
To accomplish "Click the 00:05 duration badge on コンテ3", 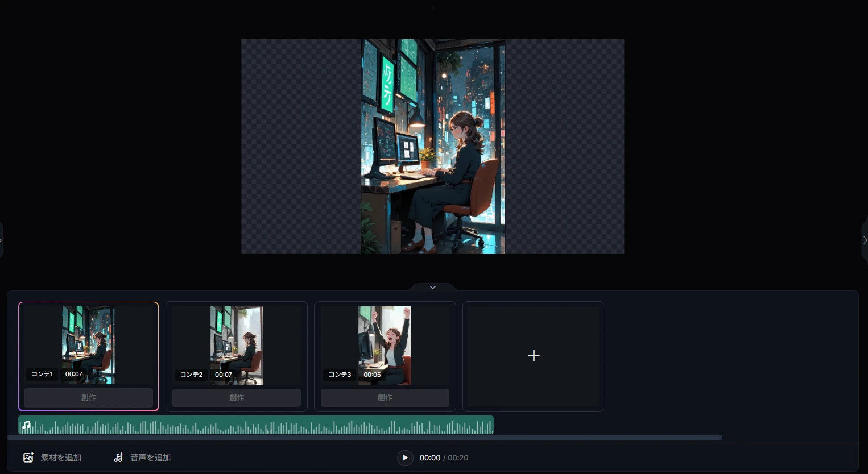I will [372, 375].
